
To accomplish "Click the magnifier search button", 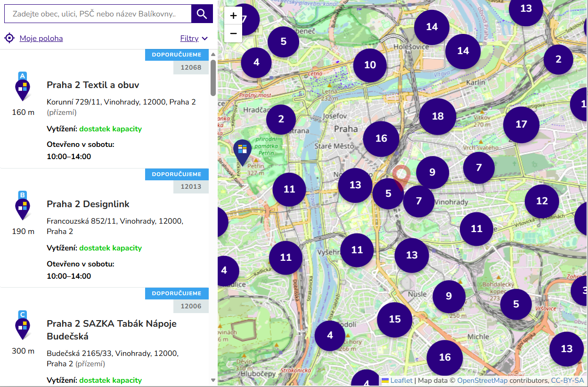I will click(x=202, y=14).
